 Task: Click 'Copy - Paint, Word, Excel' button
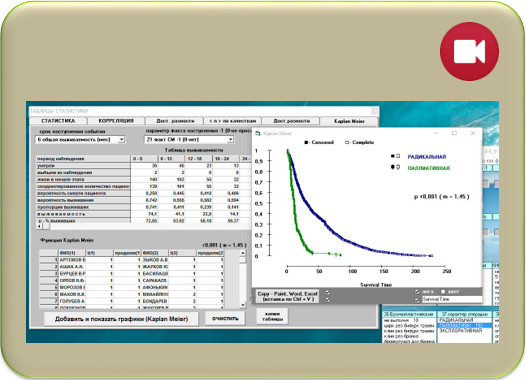pos(287,296)
